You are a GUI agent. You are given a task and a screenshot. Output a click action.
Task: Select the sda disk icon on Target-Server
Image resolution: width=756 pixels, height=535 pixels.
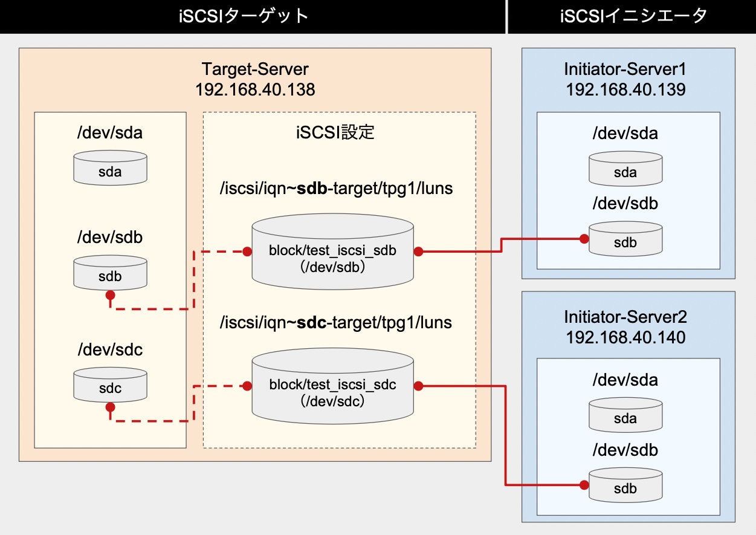point(109,168)
